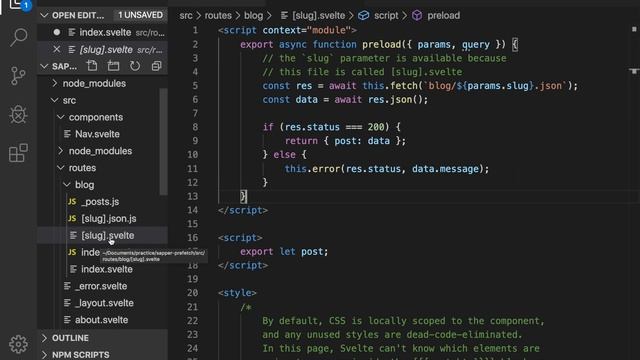Open about.svelte file
Screen dimensions: 640x360
point(102,320)
